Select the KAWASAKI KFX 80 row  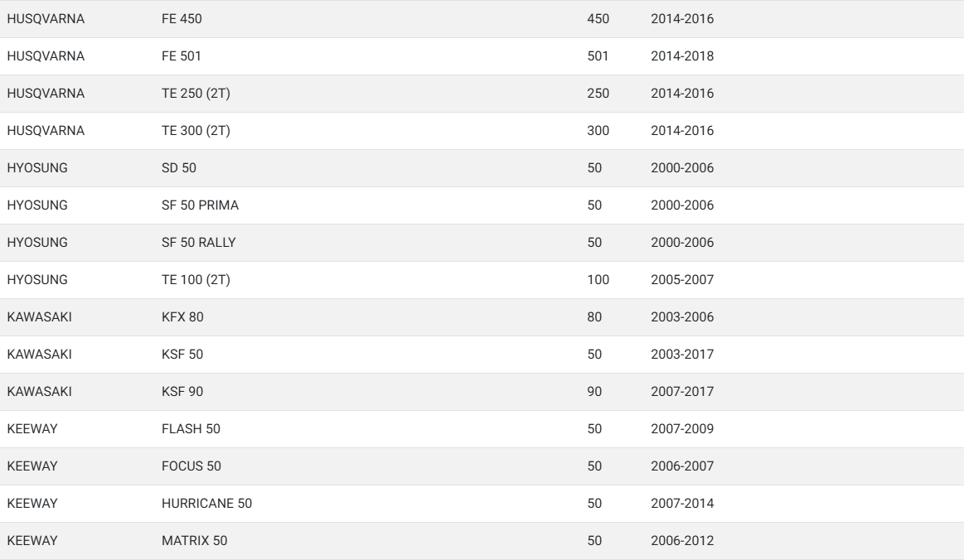point(482,317)
